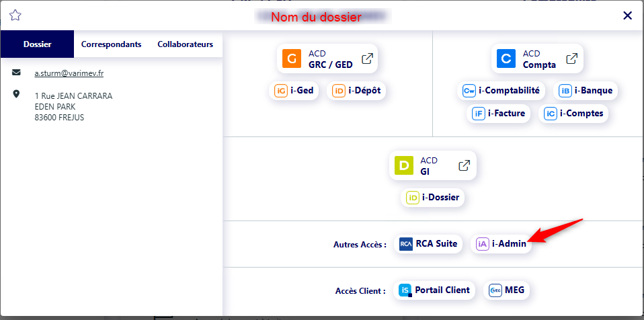Open the i-Ged module
The image size is (644, 320).
pos(294,90)
